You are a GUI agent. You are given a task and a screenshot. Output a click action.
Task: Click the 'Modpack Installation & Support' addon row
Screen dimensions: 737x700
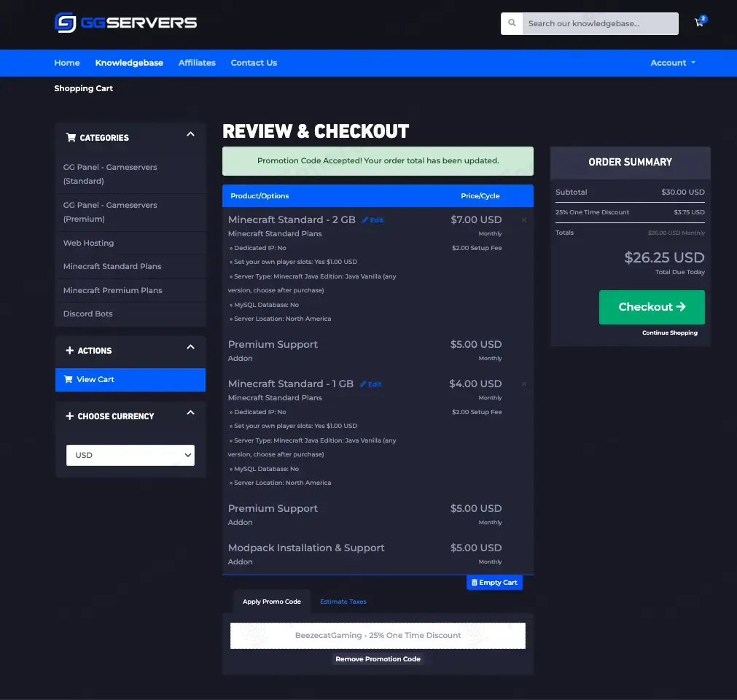point(378,554)
